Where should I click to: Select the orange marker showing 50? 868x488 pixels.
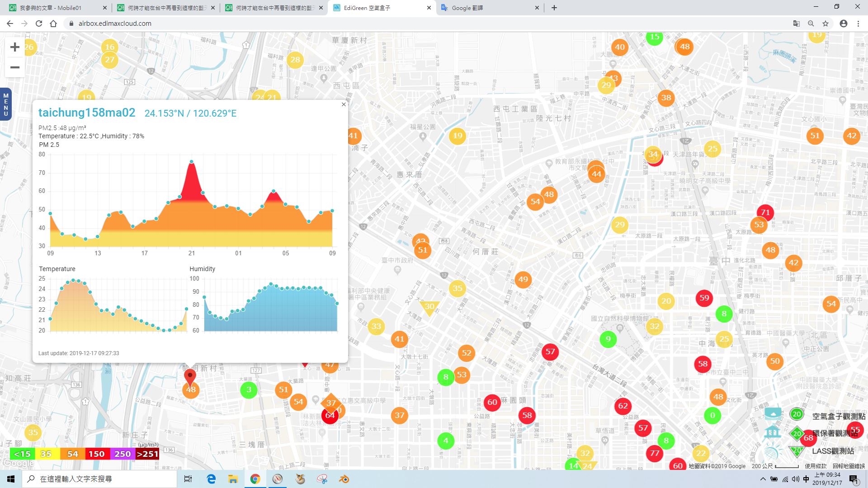(x=775, y=361)
